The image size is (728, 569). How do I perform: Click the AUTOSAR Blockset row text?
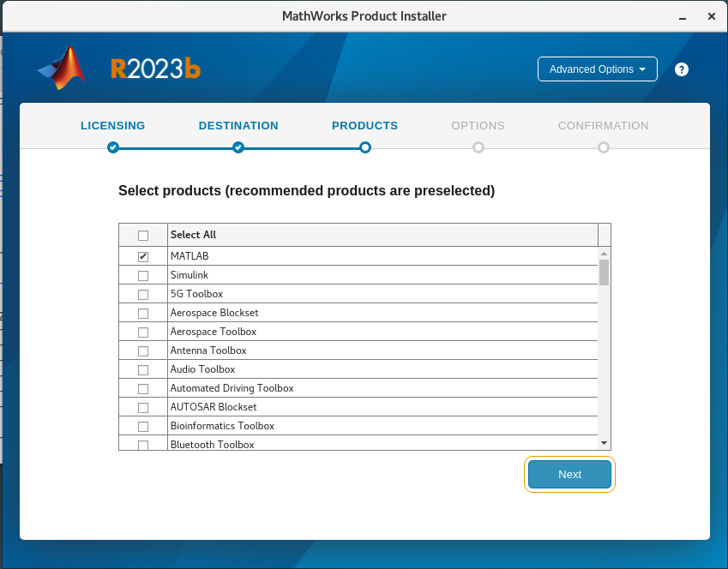(214, 407)
